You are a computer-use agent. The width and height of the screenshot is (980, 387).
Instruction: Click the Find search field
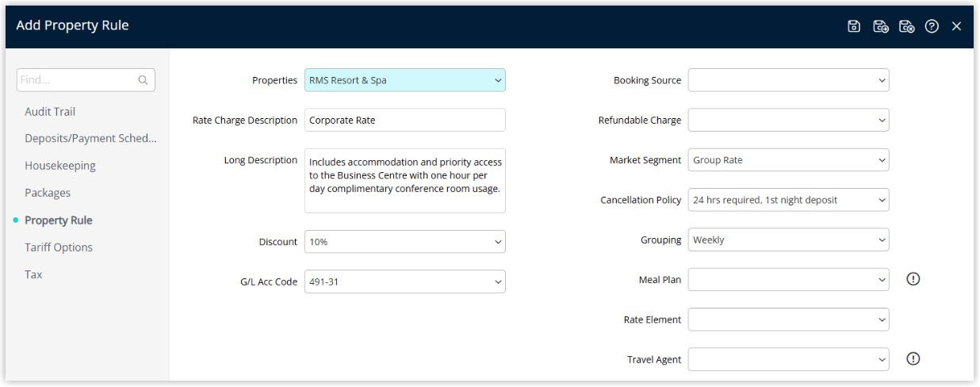[x=86, y=80]
